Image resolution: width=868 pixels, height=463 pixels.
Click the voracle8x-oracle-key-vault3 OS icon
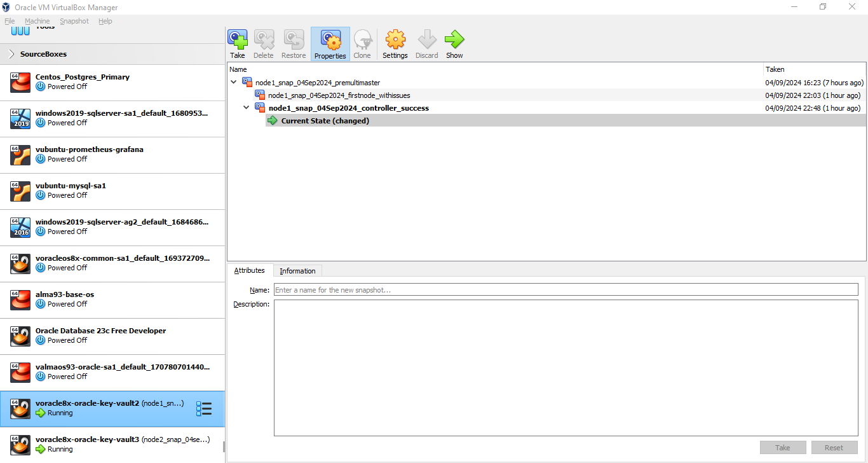coord(20,445)
